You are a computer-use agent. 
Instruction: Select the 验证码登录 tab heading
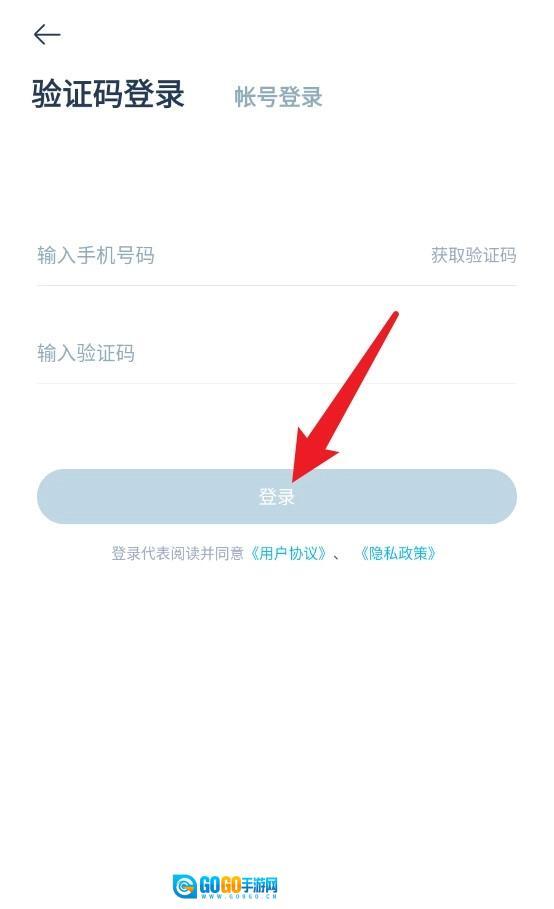[108, 94]
